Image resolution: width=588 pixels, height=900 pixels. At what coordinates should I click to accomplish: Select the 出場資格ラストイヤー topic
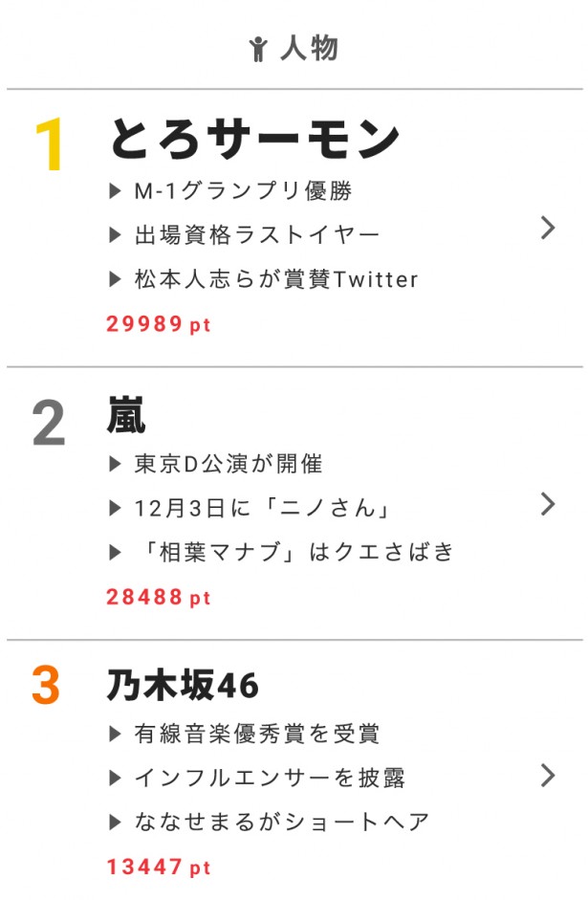(257, 234)
